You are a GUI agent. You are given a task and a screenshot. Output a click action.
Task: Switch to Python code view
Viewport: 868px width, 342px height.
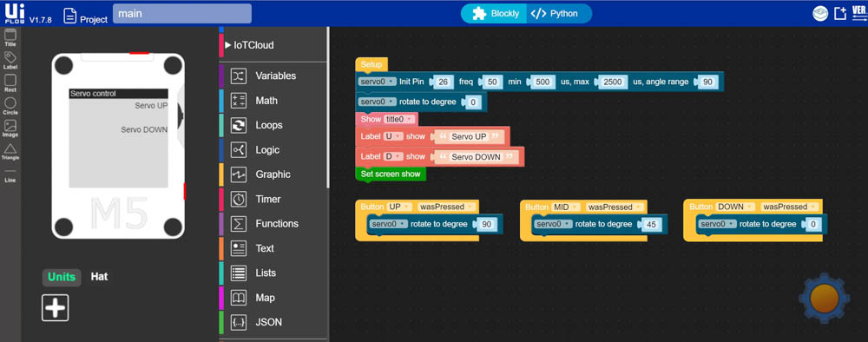(x=556, y=14)
